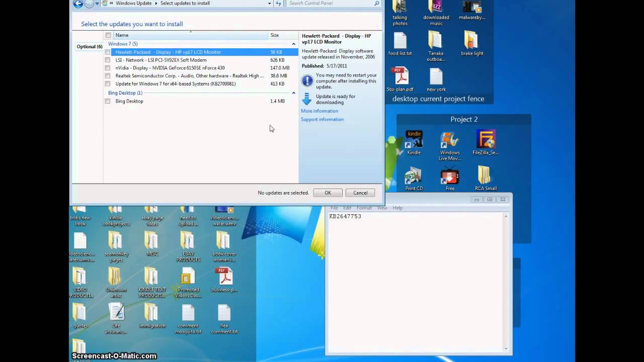
Task: Select the 'brake light' desktop folder
Action: [x=472, y=44]
